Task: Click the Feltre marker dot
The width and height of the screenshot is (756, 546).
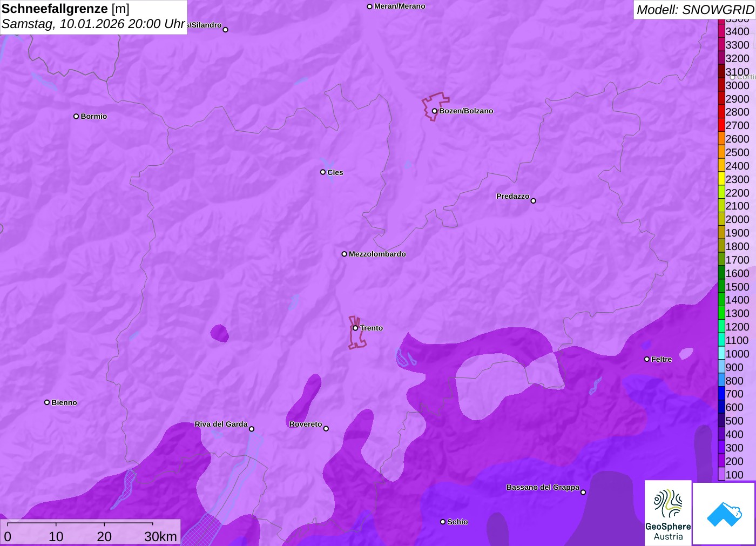Action: [647, 359]
